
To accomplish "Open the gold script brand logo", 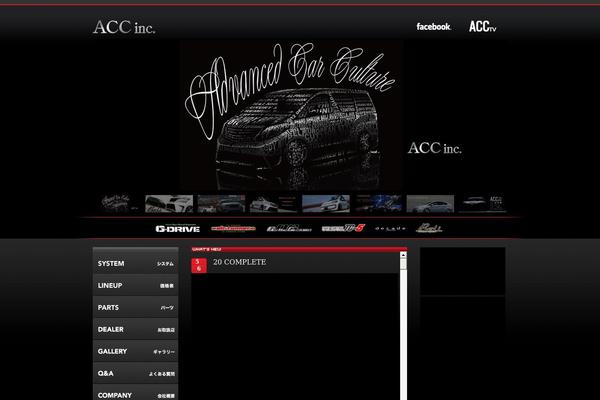I will click(x=429, y=228).
